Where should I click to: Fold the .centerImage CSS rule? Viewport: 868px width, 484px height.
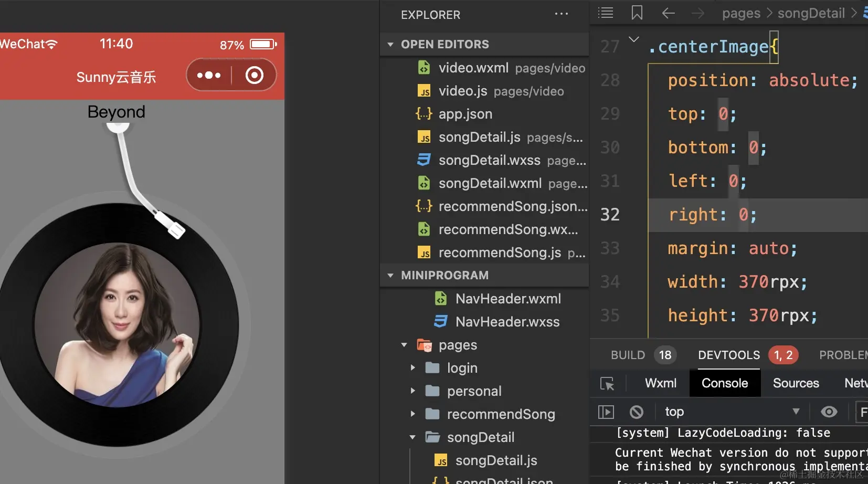(x=634, y=39)
